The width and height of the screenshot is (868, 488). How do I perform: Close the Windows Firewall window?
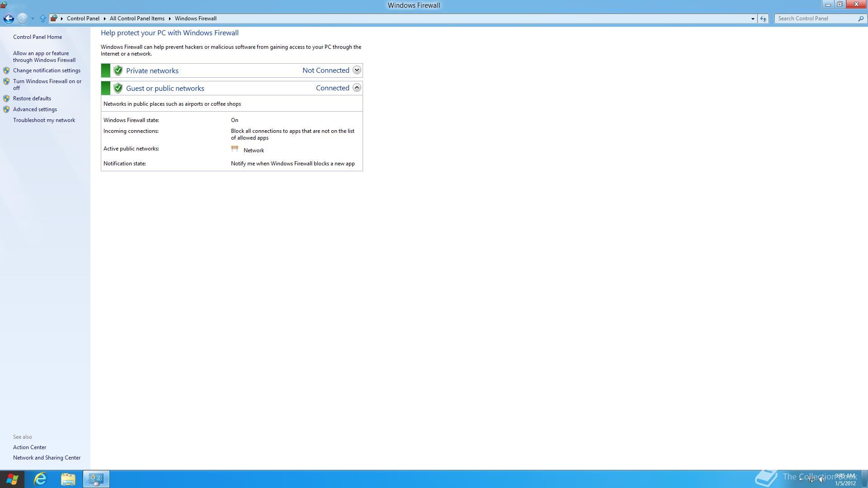click(x=856, y=5)
